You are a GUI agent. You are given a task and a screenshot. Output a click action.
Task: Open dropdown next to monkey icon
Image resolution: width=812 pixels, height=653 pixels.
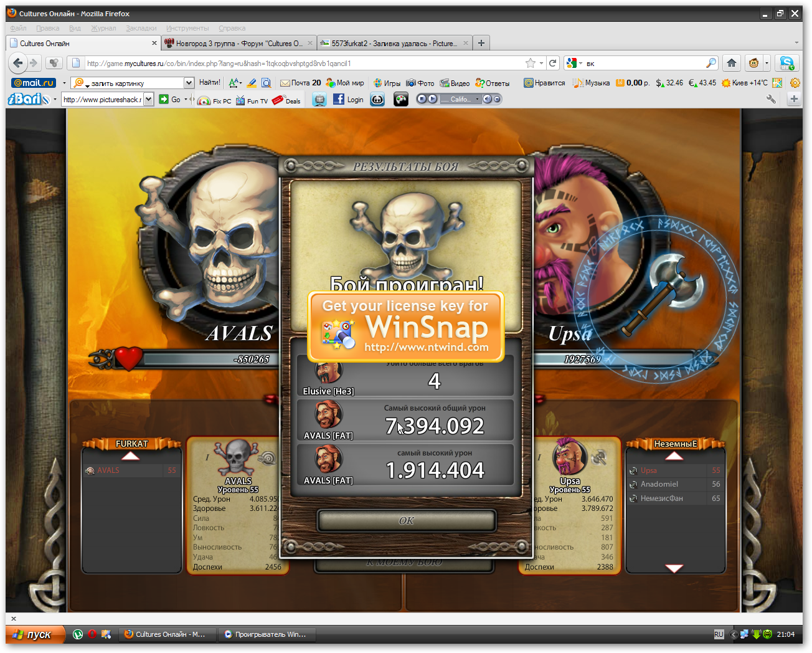tap(767, 62)
